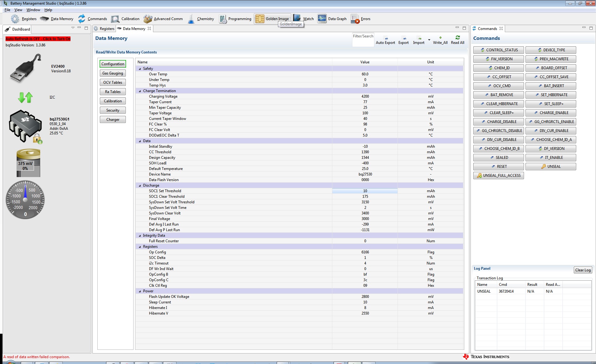
Task: Select the OCV Tables category
Action: coord(113,83)
